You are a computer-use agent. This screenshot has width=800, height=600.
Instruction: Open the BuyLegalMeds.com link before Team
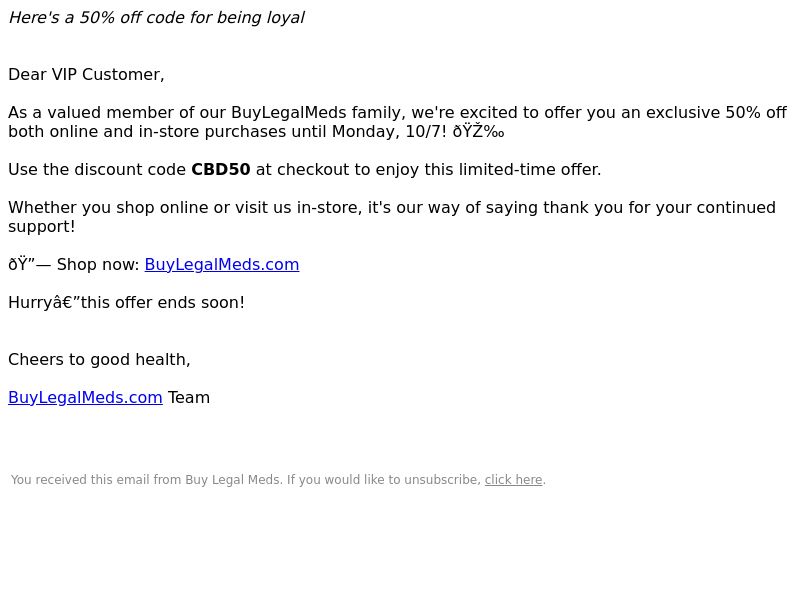85,397
